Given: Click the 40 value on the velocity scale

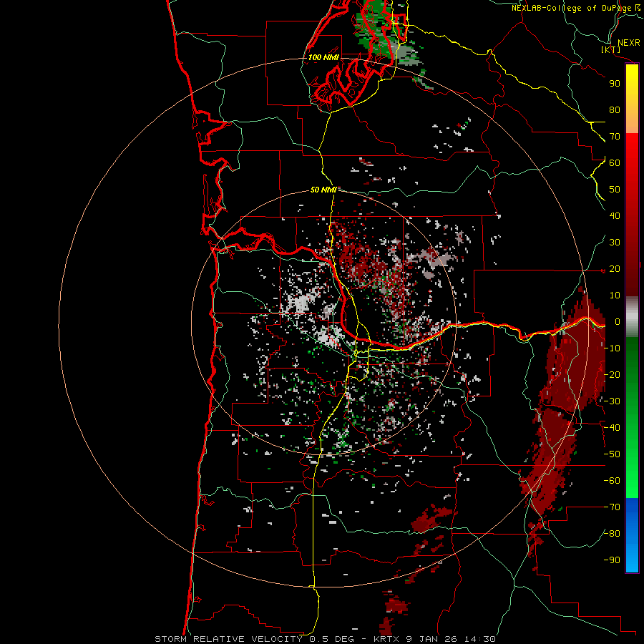Looking at the screenshot, I should (615, 216).
